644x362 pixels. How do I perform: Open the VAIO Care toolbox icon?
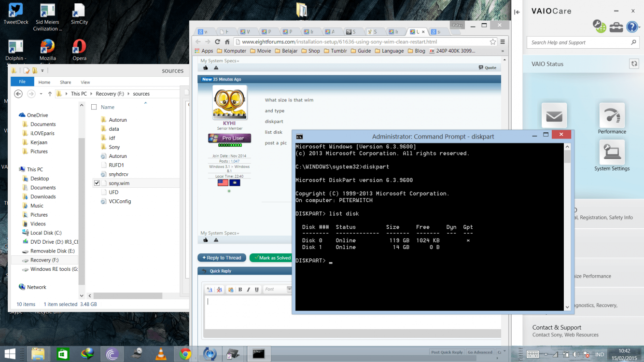pyautogui.click(x=616, y=27)
